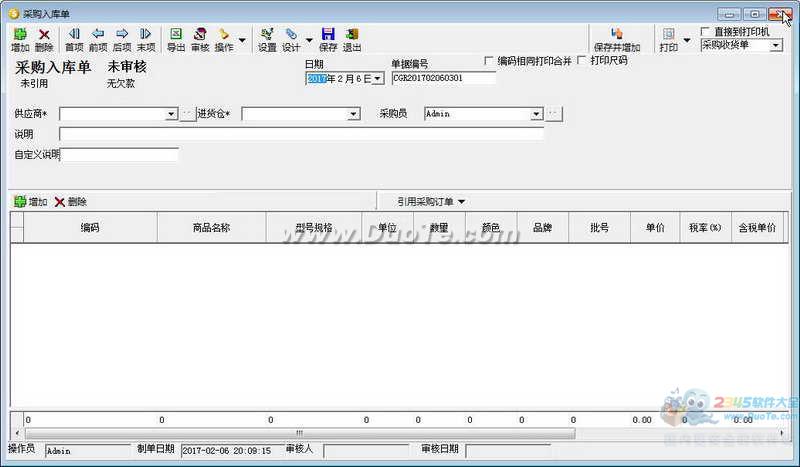Open the 操作 operations menu arrow
The width and height of the screenshot is (800, 467).
click(x=242, y=40)
